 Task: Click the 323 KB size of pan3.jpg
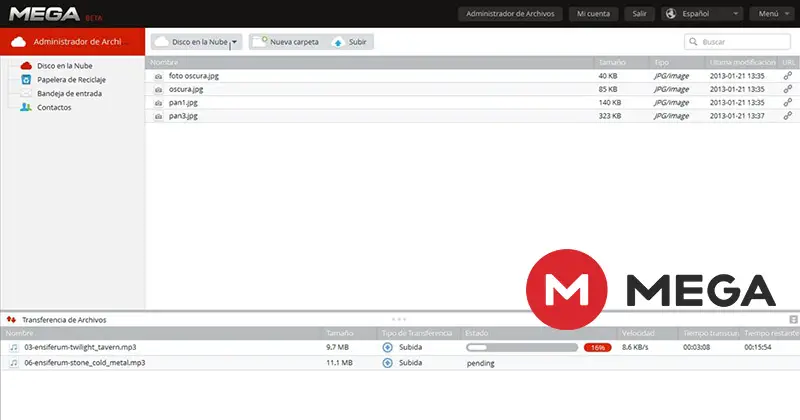point(610,116)
